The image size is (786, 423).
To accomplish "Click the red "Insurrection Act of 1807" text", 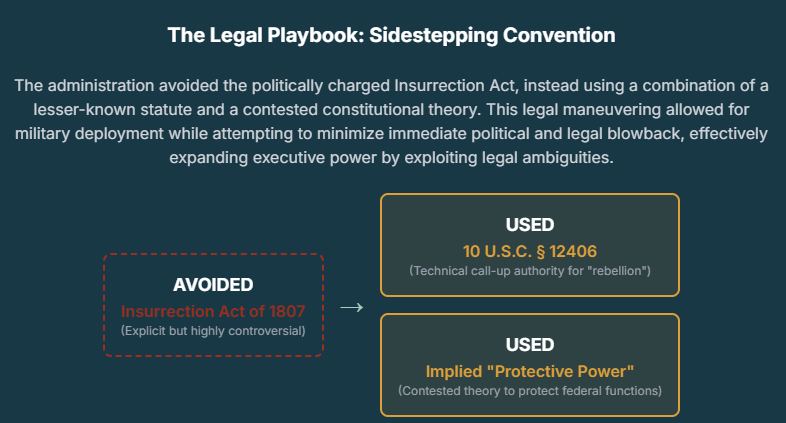I will point(213,310).
